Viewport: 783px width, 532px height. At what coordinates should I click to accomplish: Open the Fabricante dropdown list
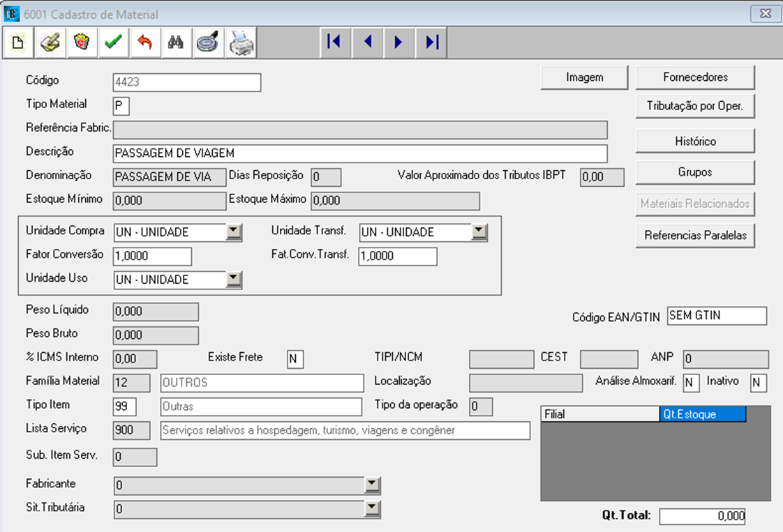click(372, 485)
